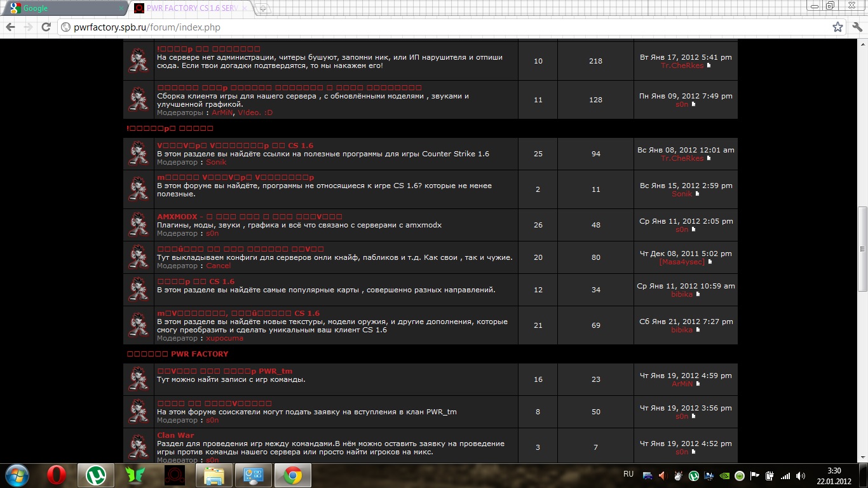Click the forum icon for popular maps row
The image size is (868, 488).
click(x=139, y=290)
